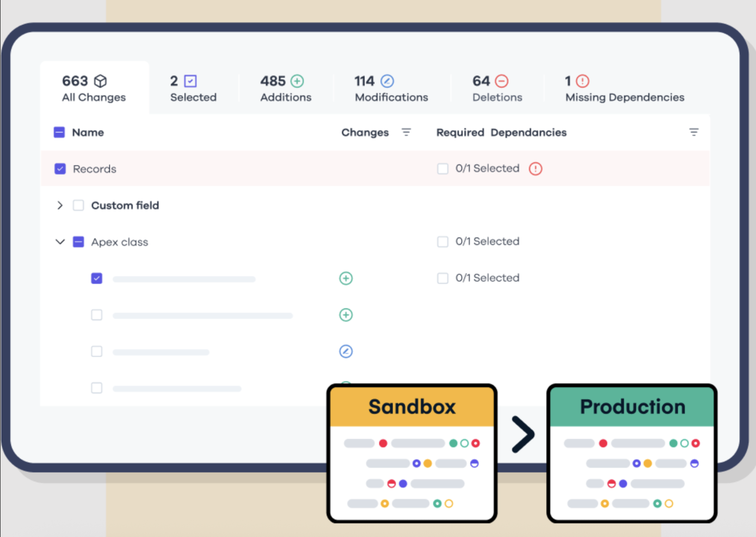
Task: Check the 0/1 Selected dependency box for Apex class
Action: click(442, 242)
